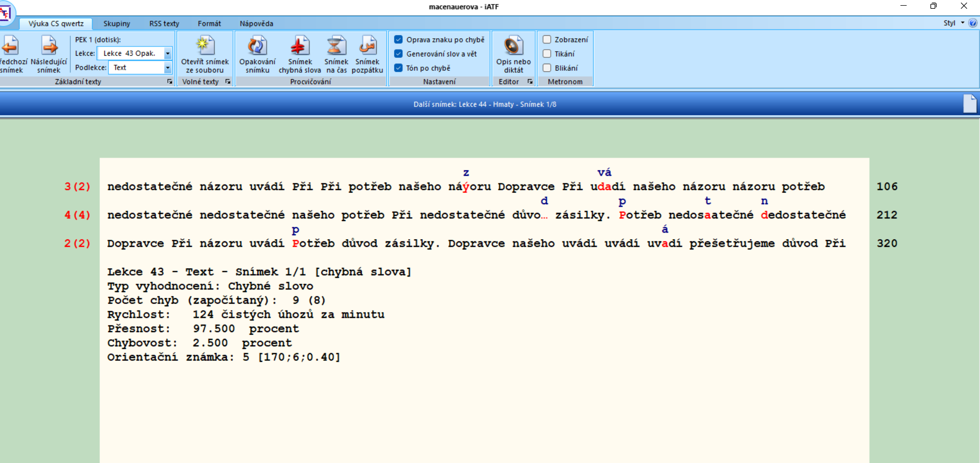
Task: Toggle Generování slov a vět checkbox
Action: tap(398, 54)
